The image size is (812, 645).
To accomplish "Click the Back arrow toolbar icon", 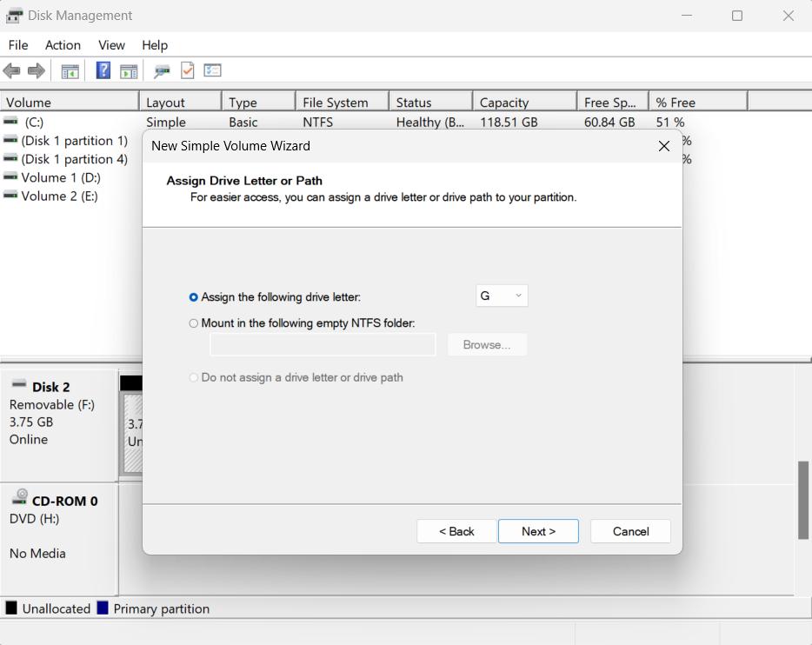I will 12,71.
